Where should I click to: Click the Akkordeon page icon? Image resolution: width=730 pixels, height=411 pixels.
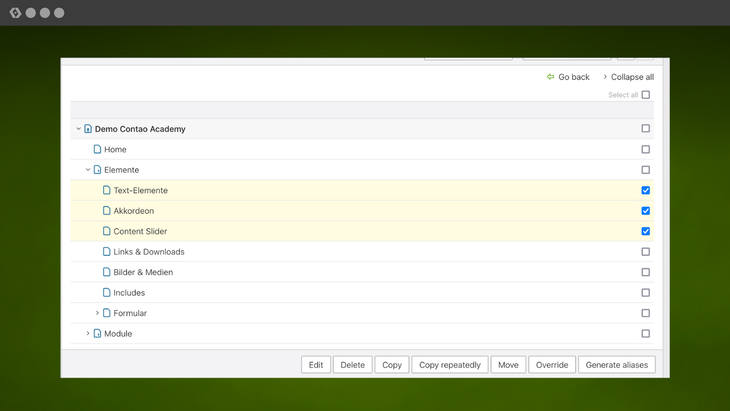pyautogui.click(x=106, y=211)
